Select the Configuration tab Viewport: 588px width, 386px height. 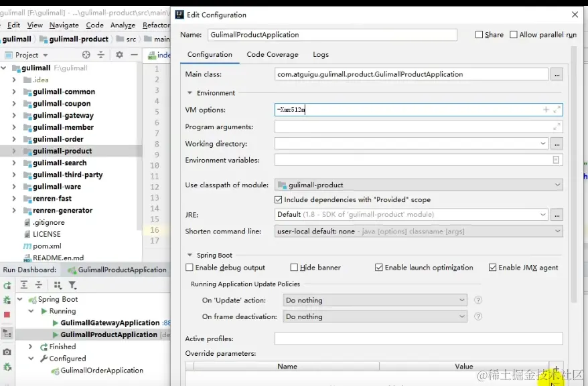[210, 54]
